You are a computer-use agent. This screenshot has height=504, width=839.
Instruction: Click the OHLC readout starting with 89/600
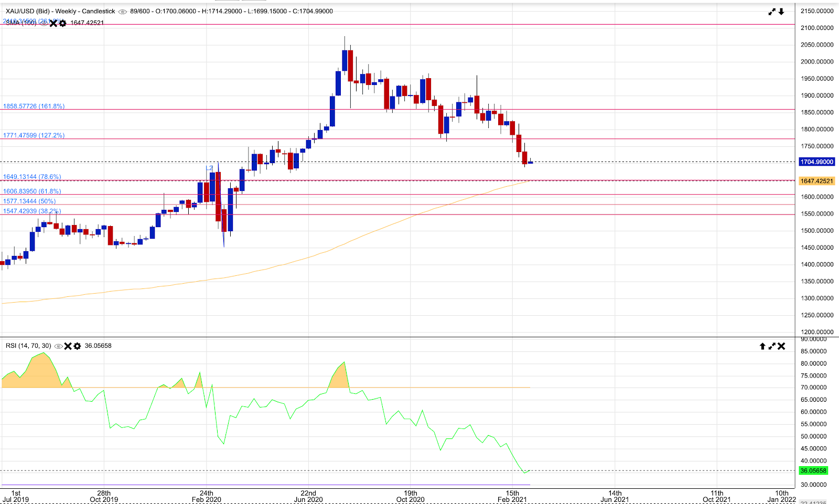[x=232, y=12]
